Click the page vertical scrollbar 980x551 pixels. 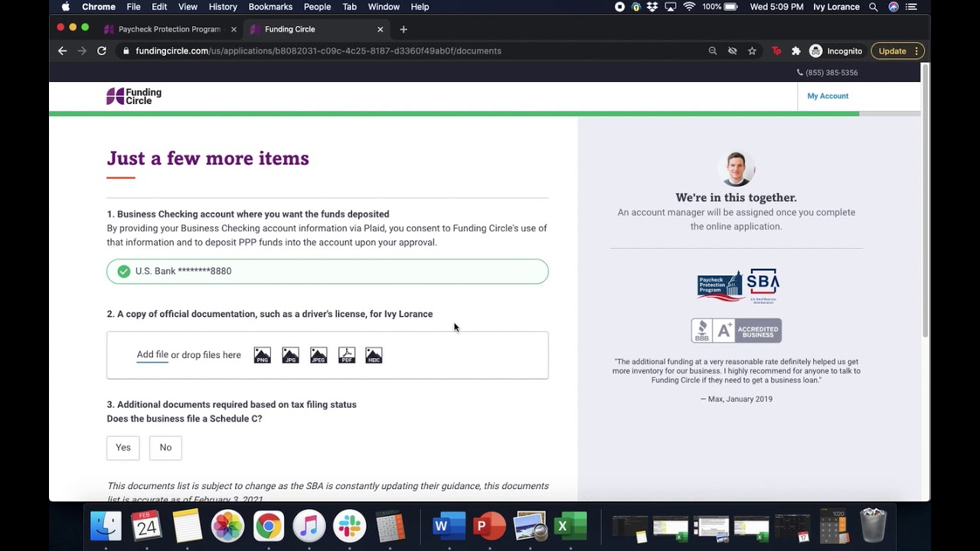pyautogui.click(x=925, y=201)
